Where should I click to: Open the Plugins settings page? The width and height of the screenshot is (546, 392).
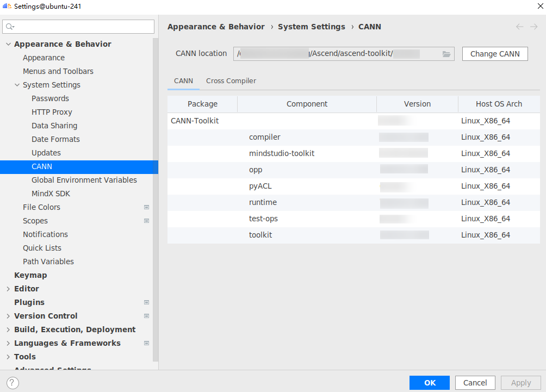[29, 302]
